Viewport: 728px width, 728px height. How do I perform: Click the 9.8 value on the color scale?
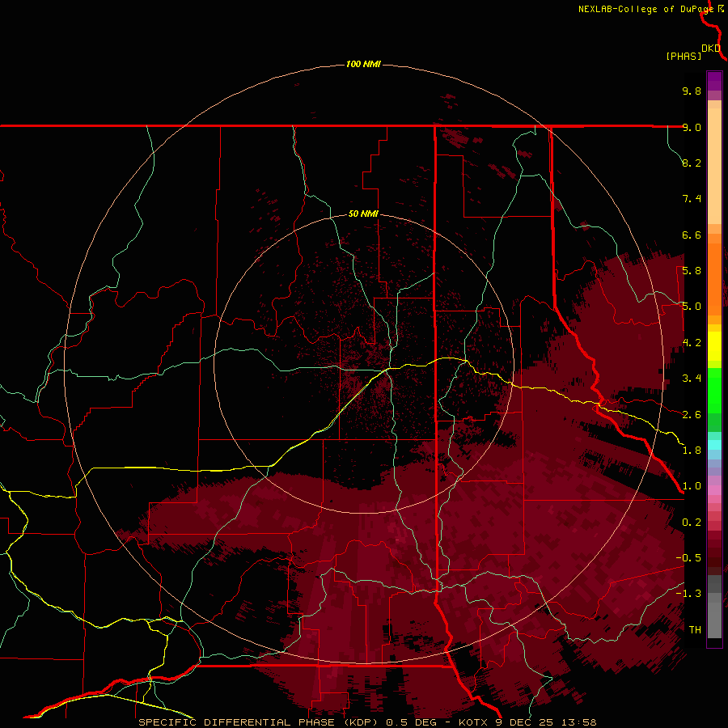click(692, 91)
